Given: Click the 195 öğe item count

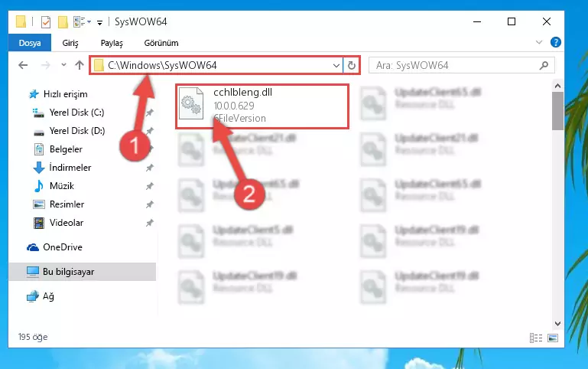Looking at the screenshot, I should click(x=33, y=337).
